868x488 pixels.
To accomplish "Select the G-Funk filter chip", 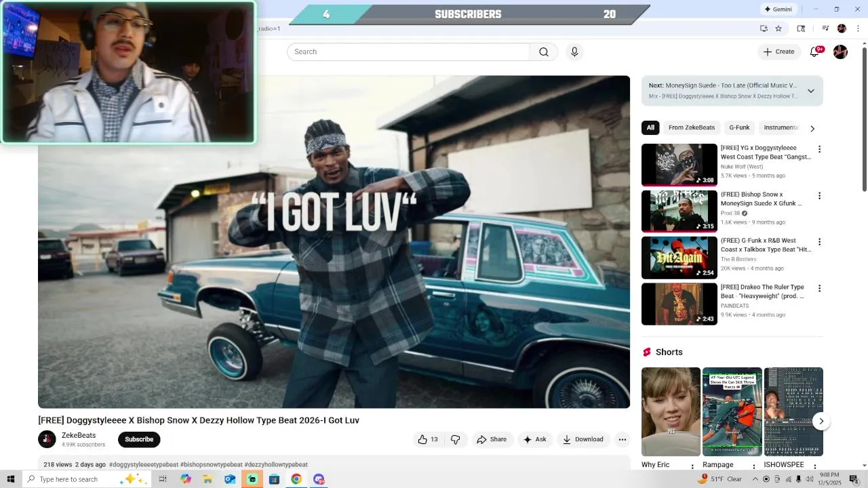I will tap(739, 127).
